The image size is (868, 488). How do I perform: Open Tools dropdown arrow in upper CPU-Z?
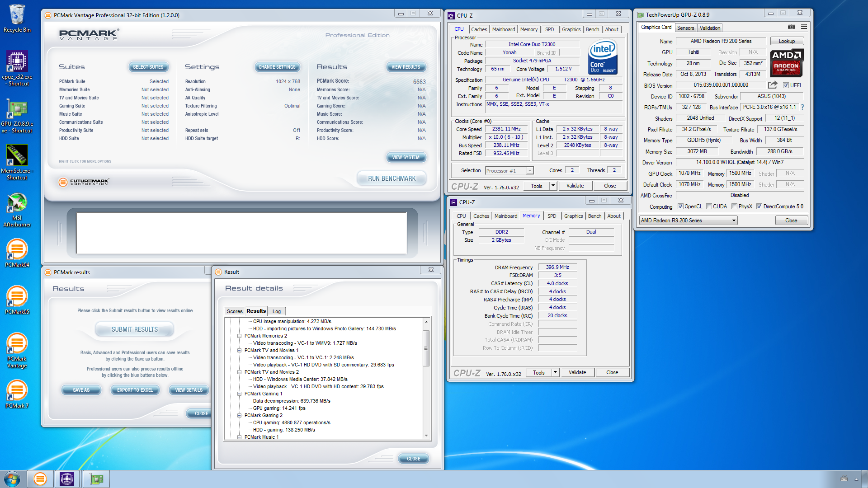pyautogui.click(x=553, y=186)
